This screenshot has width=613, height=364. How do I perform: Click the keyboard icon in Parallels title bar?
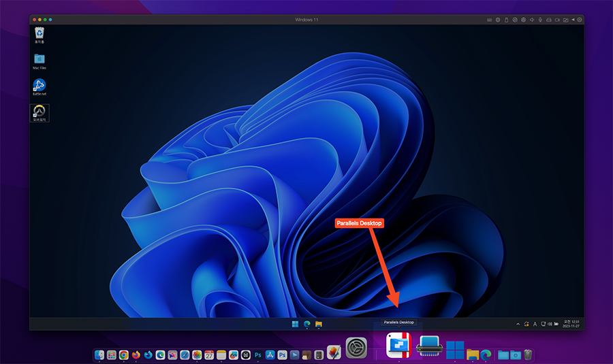(x=490, y=20)
